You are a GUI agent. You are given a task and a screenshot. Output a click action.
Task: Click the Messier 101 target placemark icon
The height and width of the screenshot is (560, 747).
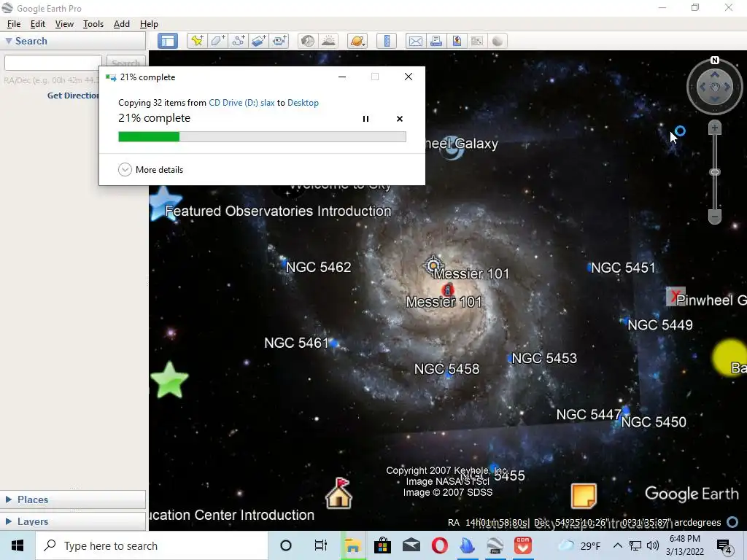(x=433, y=265)
